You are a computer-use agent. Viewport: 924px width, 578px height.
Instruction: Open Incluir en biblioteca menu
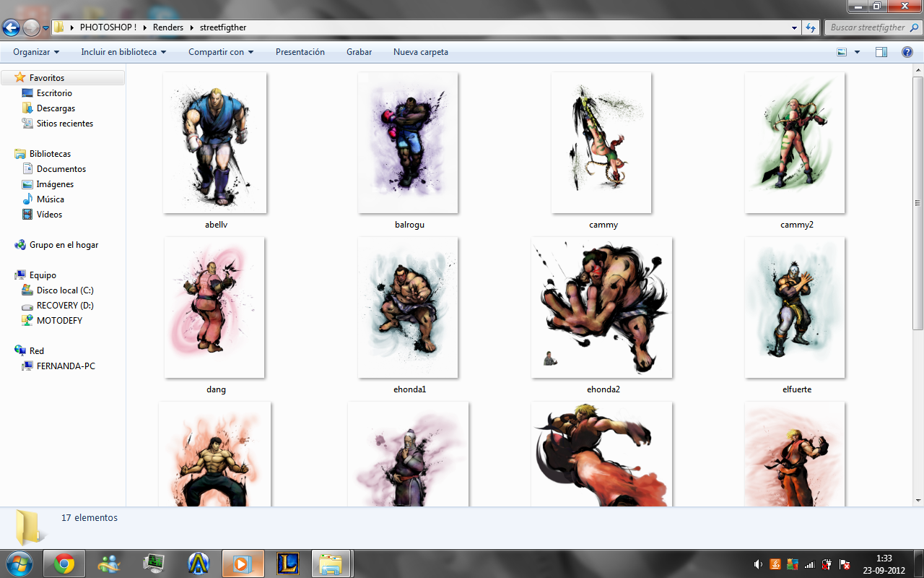tap(123, 52)
